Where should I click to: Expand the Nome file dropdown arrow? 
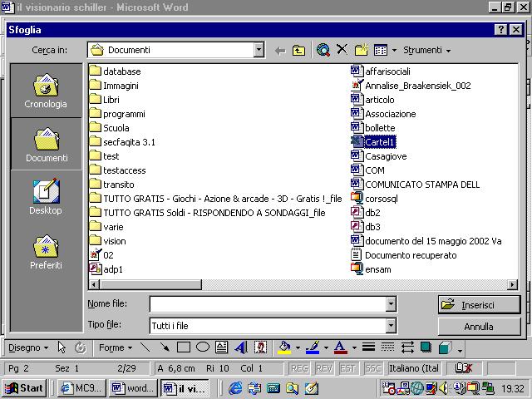[x=391, y=304]
